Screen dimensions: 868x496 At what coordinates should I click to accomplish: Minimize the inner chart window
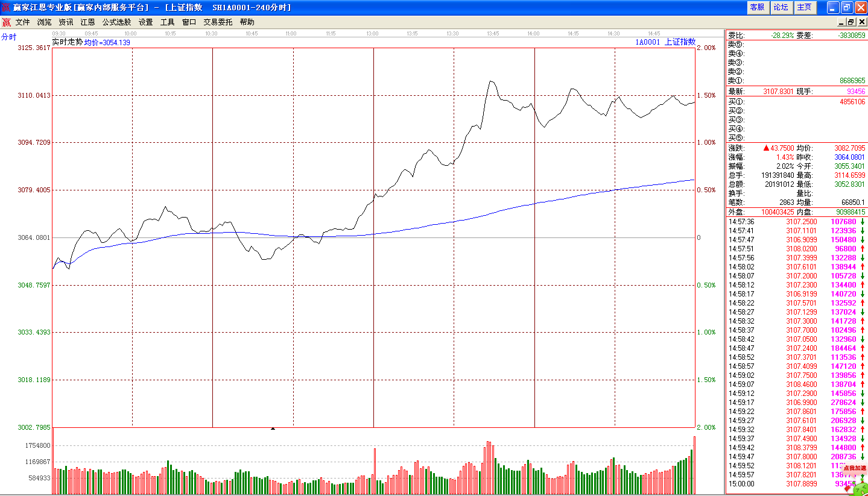(x=841, y=22)
